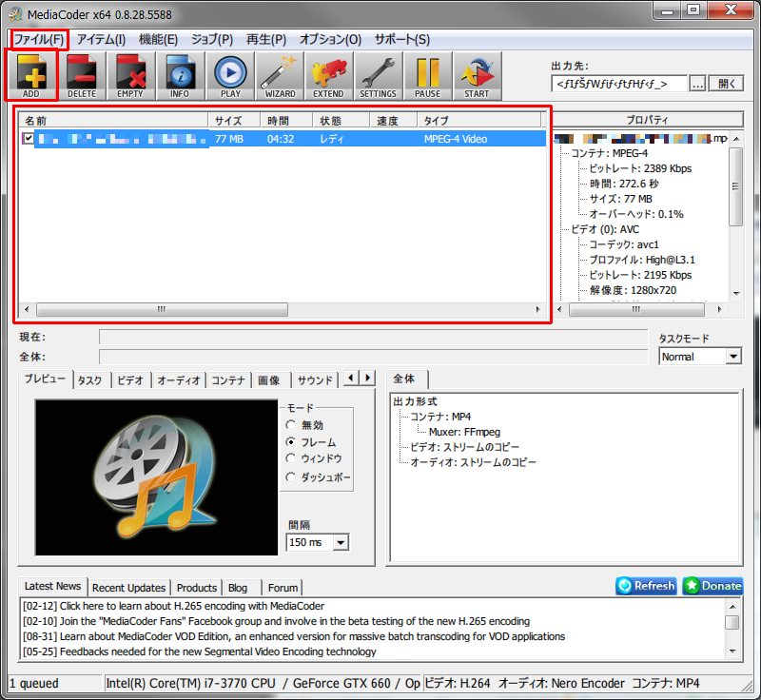Click the DELETE toolbar icon

coord(82,76)
